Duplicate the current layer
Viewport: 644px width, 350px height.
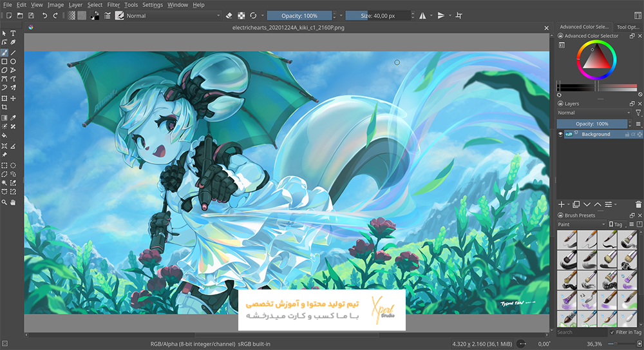coord(576,204)
